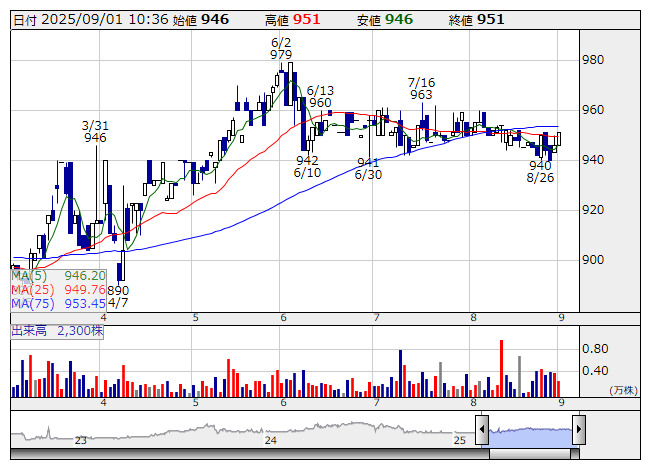Click the 6/13 960 annotation
This screenshot has width=653, height=470.
(320, 97)
